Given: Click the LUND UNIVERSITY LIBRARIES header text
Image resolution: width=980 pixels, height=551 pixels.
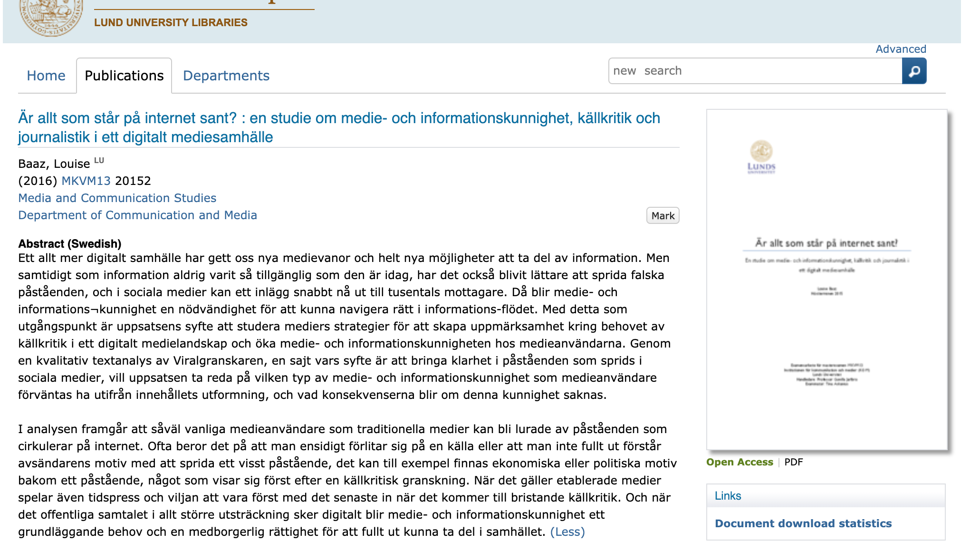Looking at the screenshot, I should tap(171, 22).
